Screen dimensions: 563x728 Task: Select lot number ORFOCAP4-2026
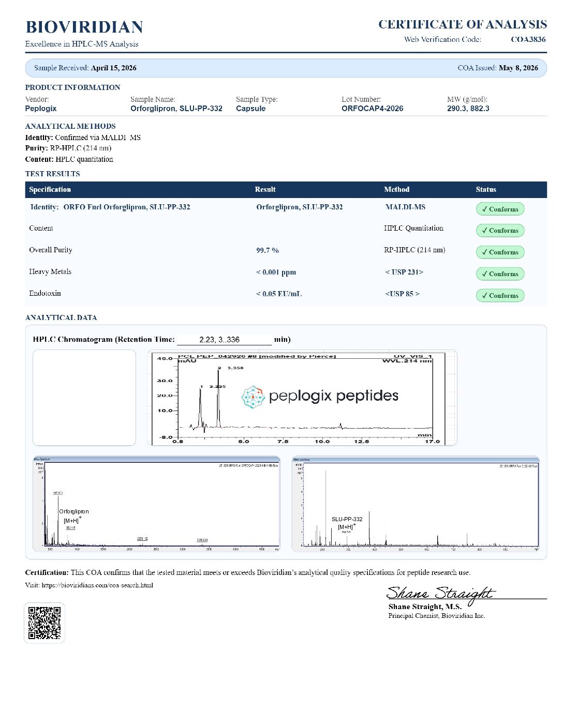[373, 109]
